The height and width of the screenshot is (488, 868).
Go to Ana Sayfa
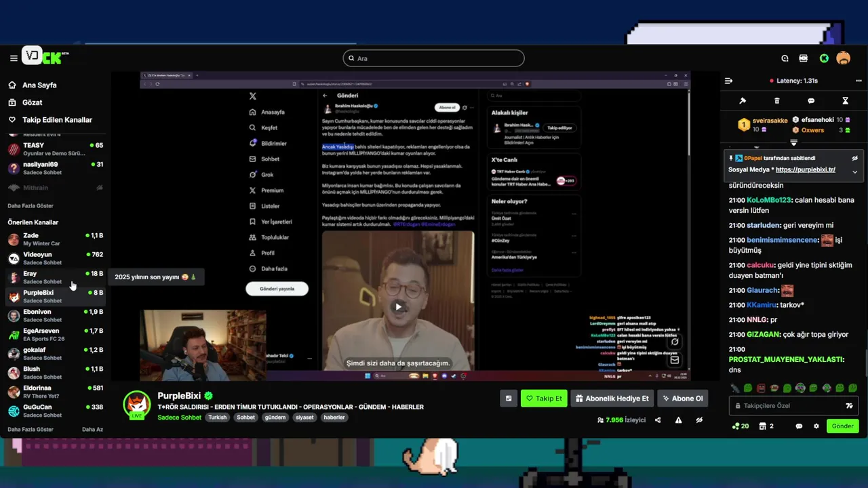coord(39,85)
